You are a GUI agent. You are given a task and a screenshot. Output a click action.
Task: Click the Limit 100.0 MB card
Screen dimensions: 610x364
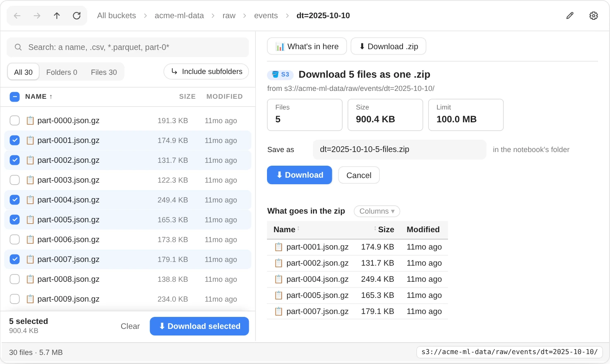pos(466,115)
